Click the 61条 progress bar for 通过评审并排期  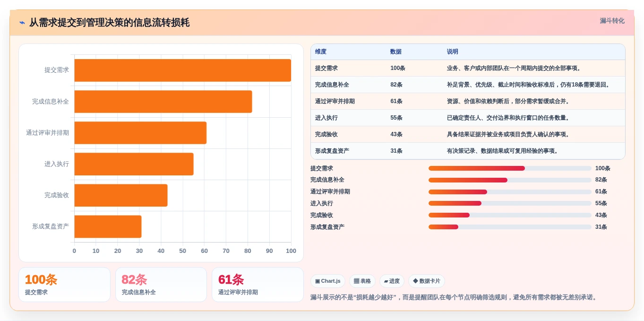click(x=510, y=192)
